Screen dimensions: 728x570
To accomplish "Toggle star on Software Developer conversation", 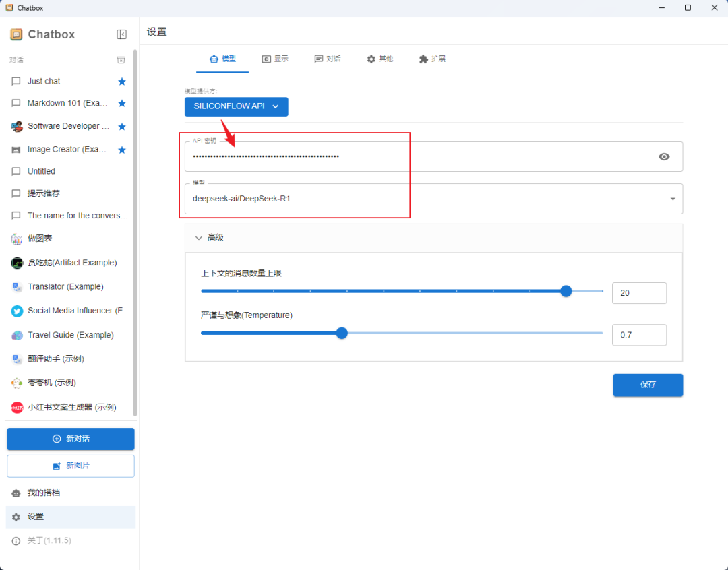I will click(x=122, y=126).
